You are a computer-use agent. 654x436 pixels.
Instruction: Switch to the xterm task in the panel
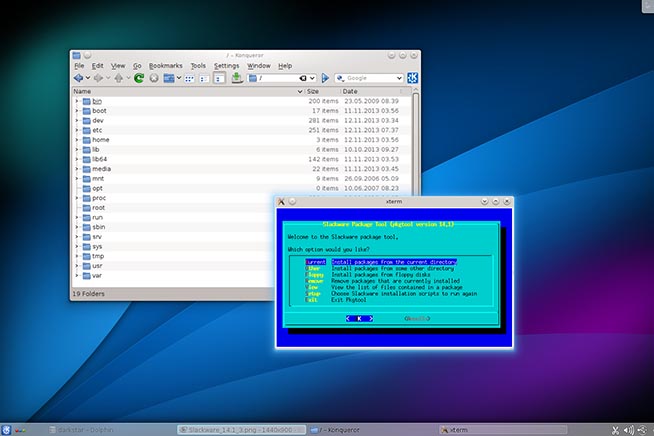pyautogui.click(x=503, y=430)
